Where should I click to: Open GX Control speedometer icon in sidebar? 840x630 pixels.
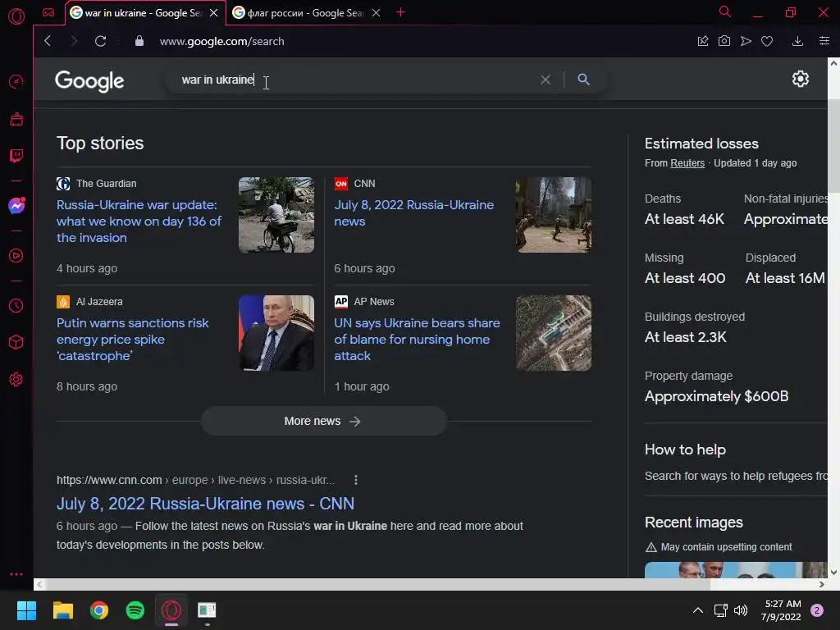click(16, 81)
